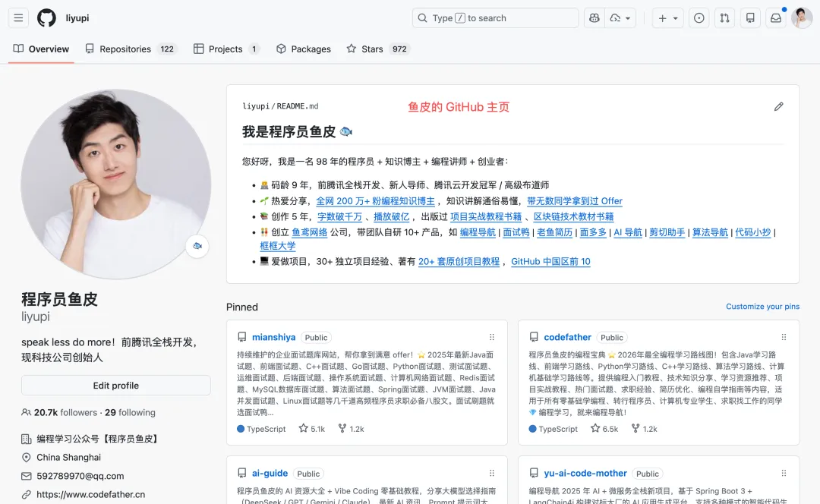Image resolution: width=820 pixels, height=504 pixels.
Task: Click the fish status emoji badge on avatar
Action: tap(197, 246)
